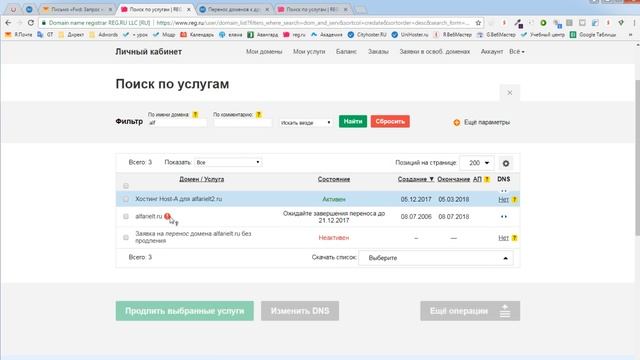This screenshot has height=360, width=640.
Task: Click Состояние column header
Action: tap(334, 179)
